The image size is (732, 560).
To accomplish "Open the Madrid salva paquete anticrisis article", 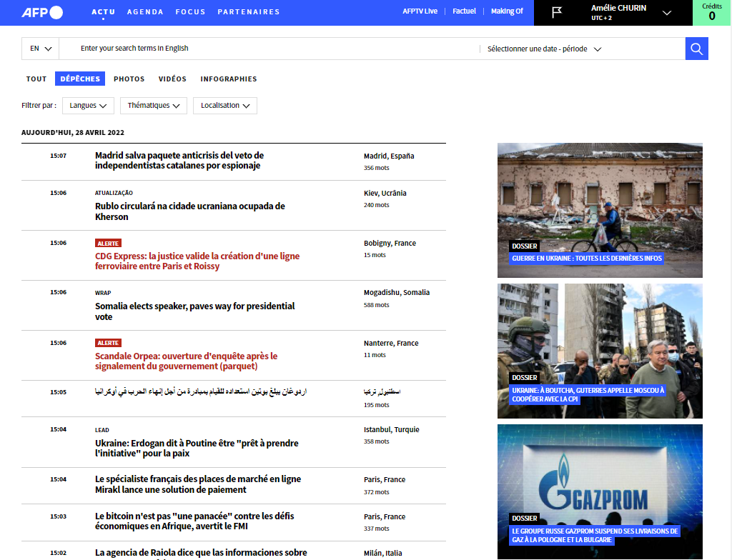I will 179,161.
